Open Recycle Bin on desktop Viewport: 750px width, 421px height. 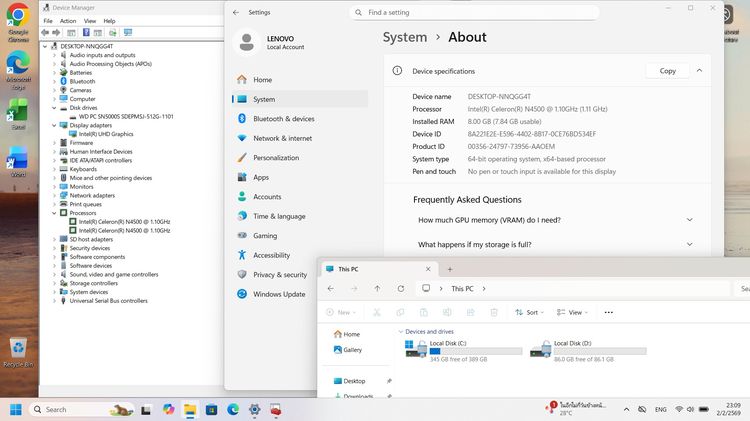[18, 352]
